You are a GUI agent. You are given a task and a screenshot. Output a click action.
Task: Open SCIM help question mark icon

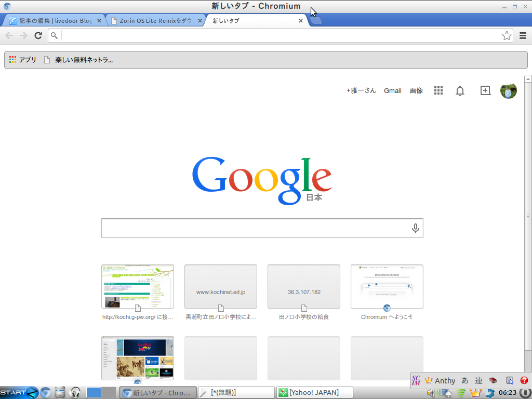coord(524,381)
